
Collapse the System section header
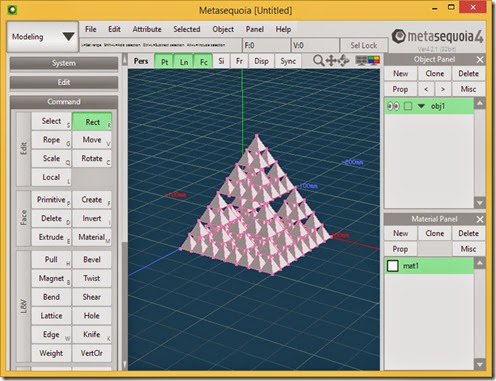[x=64, y=63]
